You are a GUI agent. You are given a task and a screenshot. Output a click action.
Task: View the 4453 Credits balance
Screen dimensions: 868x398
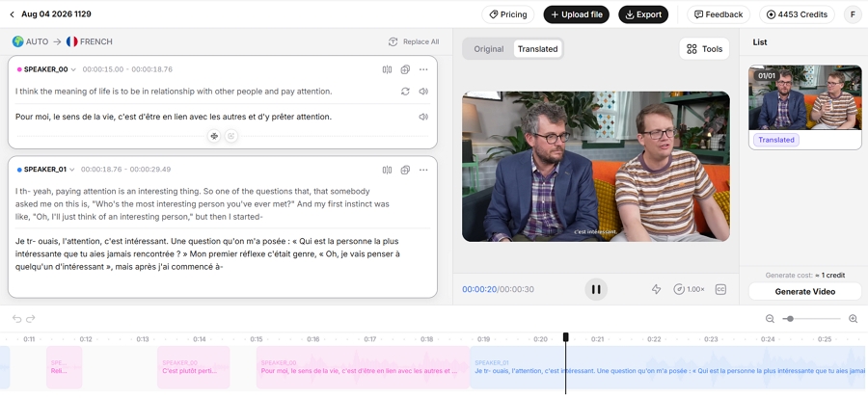pyautogui.click(x=797, y=14)
